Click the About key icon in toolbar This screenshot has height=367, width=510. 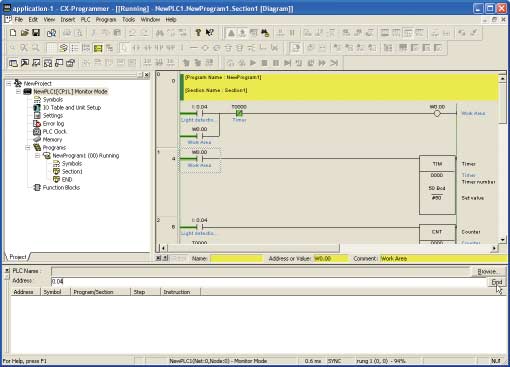[198, 33]
